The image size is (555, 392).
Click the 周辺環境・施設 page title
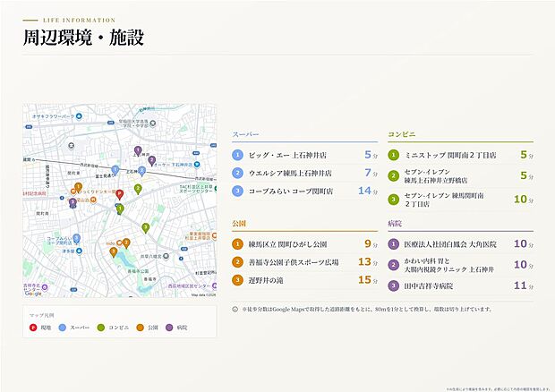click(83, 38)
